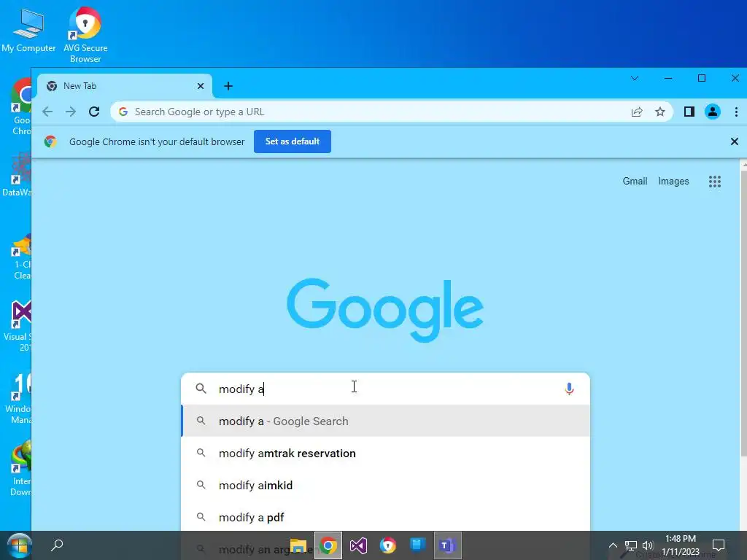Open My Computer desktop icon
The width and height of the screenshot is (747, 560).
click(28, 30)
